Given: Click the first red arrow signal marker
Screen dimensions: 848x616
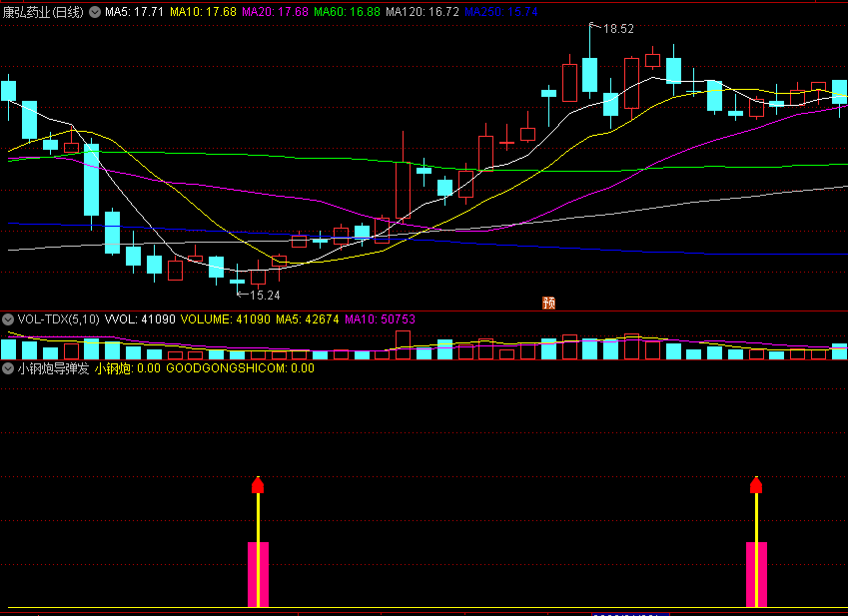Looking at the screenshot, I should 258,484.
